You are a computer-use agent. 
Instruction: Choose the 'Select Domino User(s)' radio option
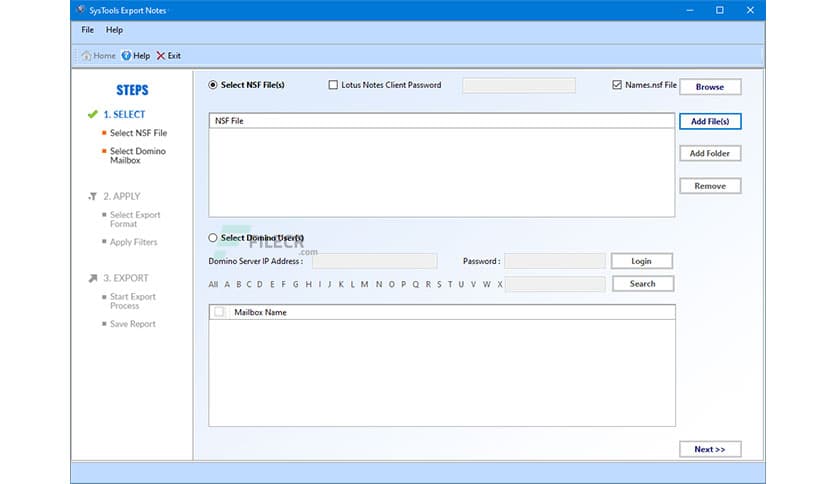pos(213,238)
